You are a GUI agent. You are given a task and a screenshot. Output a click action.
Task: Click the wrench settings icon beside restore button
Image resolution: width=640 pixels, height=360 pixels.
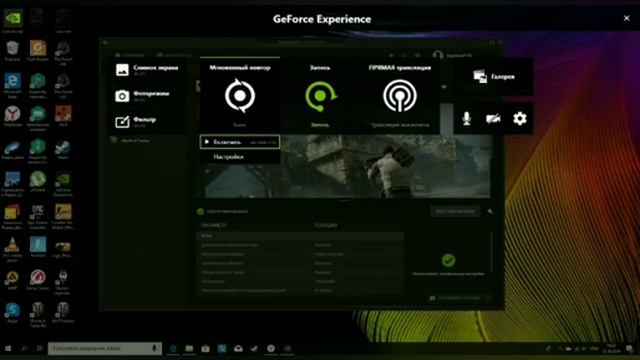490,211
